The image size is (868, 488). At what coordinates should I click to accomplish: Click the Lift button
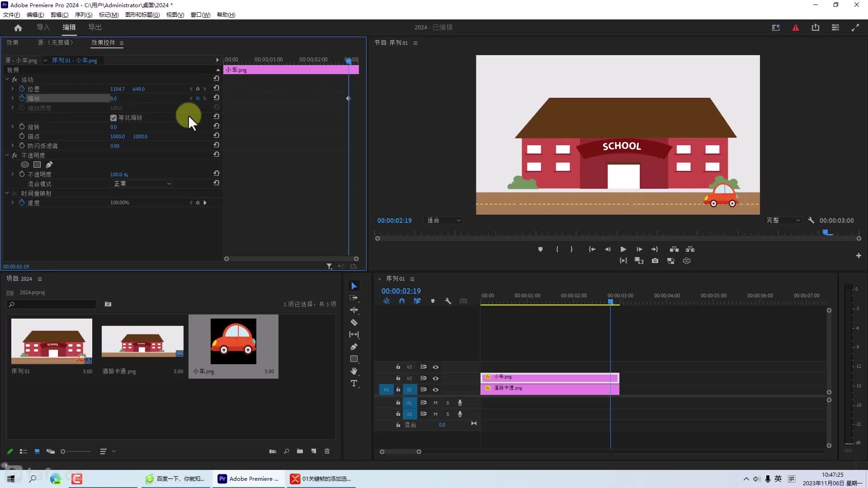click(674, 249)
